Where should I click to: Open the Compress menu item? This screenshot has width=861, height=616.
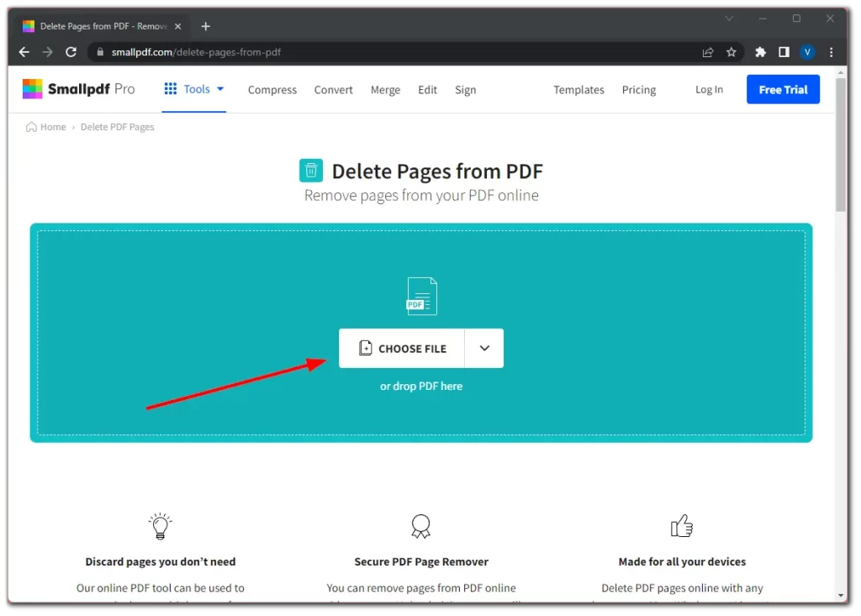click(x=272, y=89)
